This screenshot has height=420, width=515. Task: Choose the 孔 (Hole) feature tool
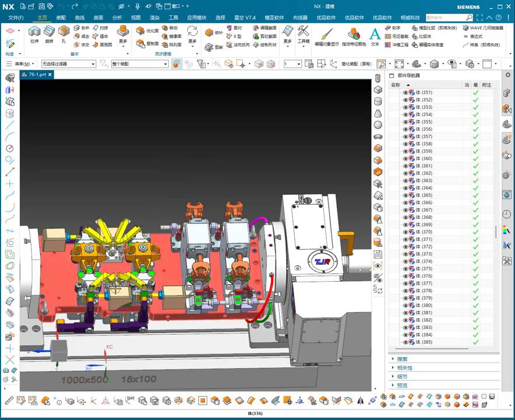64,34
